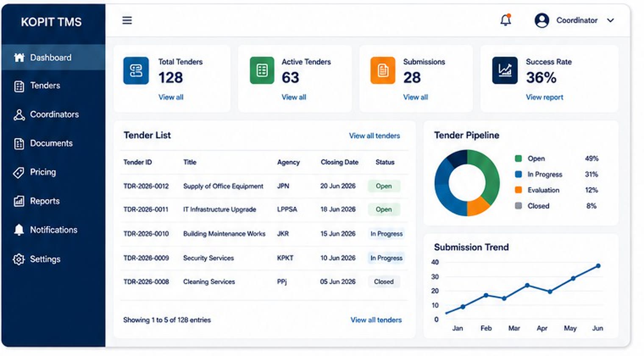Click the LPPSA agency cell
This screenshot has height=356, width=644.
(x=287, y=209)
